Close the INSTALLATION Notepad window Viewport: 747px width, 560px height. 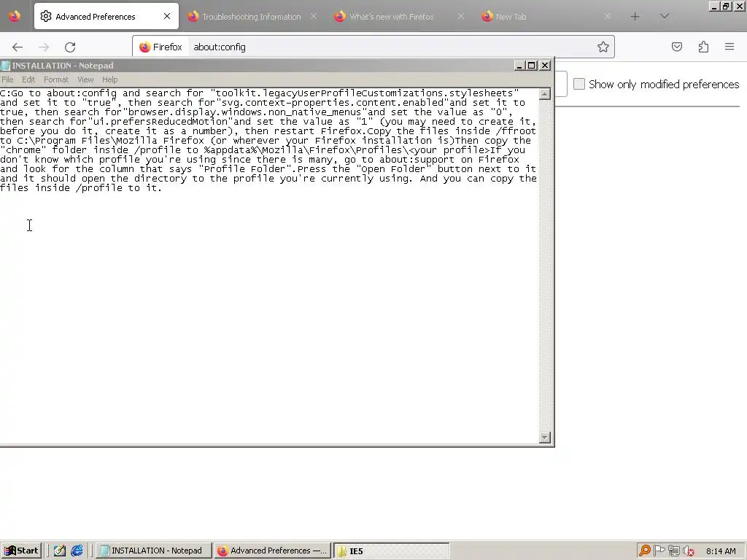(x=545, y=66)
